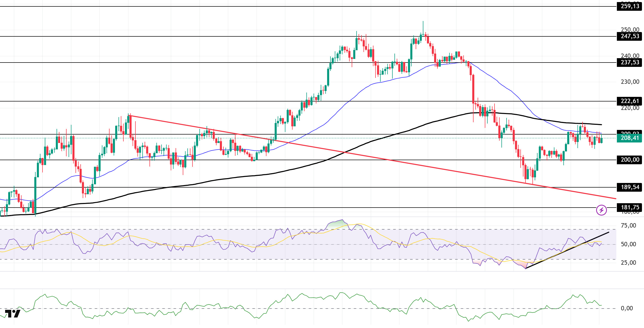Click the 75,00 RSI axis label

pos(628,226)
